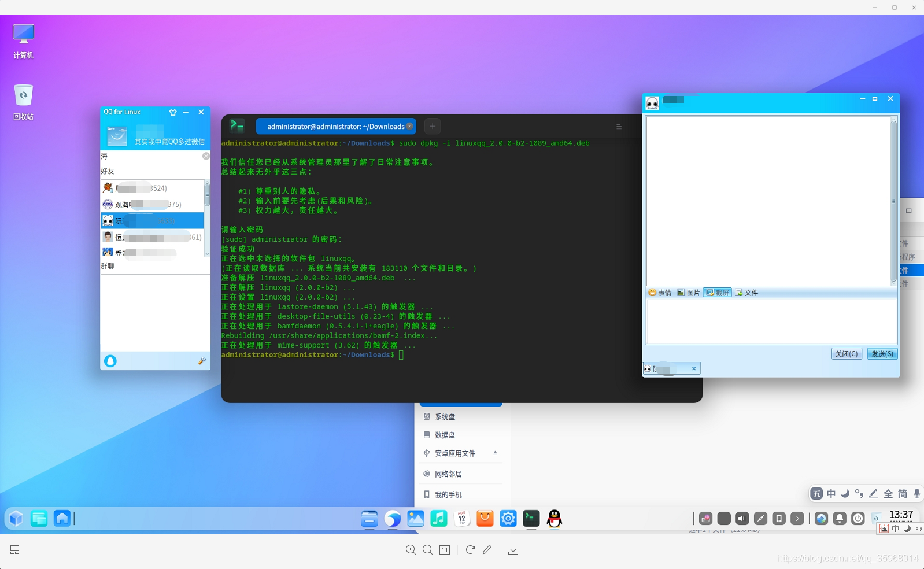Open the 计算机 desktop icon
Image resolution: width=924 pixels, height=569 pixels.
pyautogui.click(x=23, y=42)
